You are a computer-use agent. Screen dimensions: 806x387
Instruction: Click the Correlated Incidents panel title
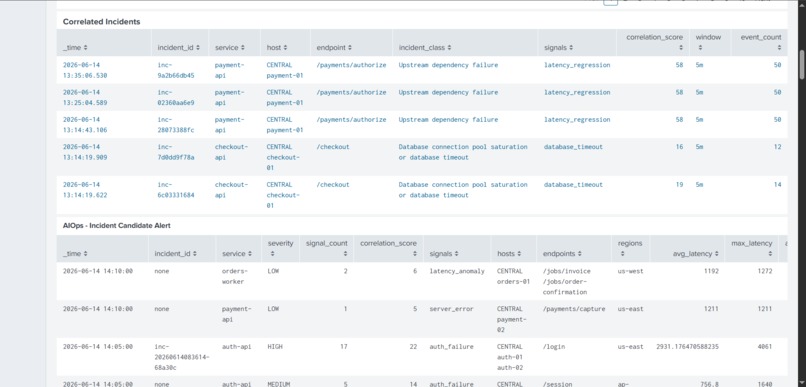pyautogui.click(x=101, y=22)
